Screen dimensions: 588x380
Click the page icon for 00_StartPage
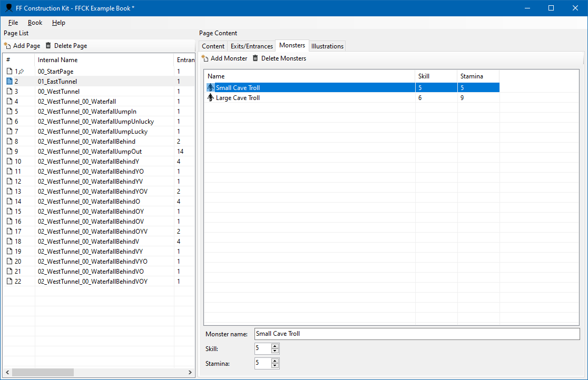9,72
